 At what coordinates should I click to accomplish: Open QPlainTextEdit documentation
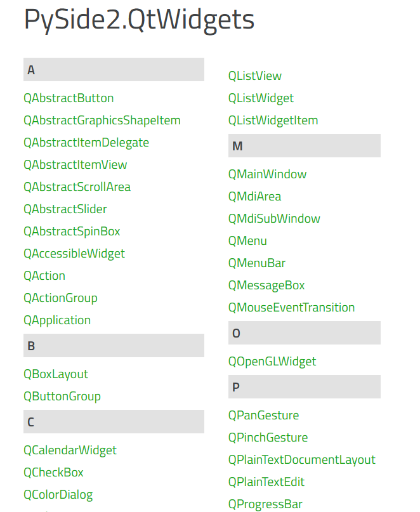click(266, 482)
